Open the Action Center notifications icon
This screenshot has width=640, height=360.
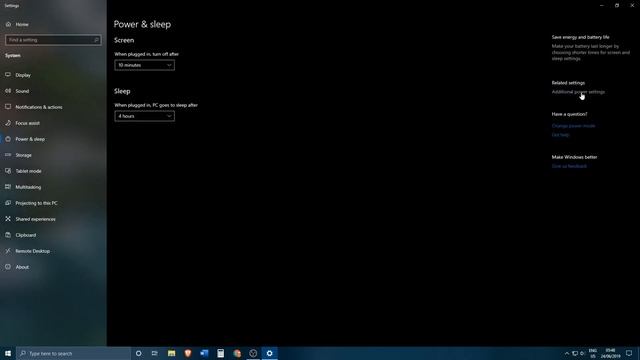(629, 353)
